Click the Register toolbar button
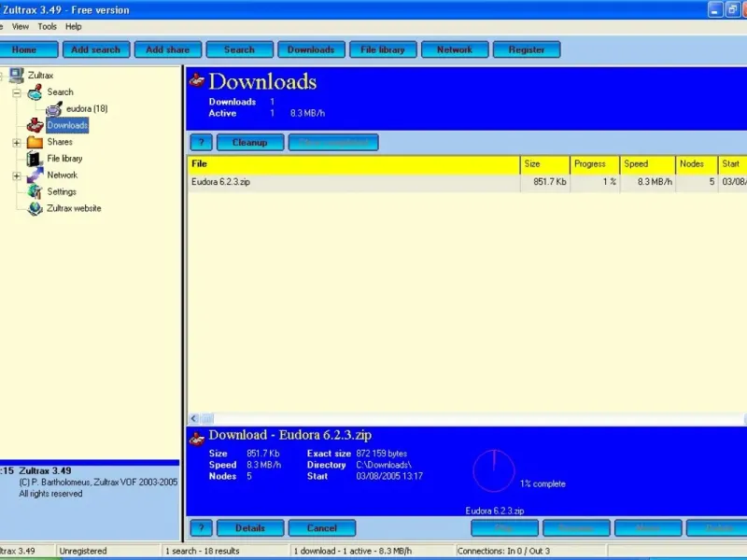This screenshot has height=560, width=747. point(527,49)
